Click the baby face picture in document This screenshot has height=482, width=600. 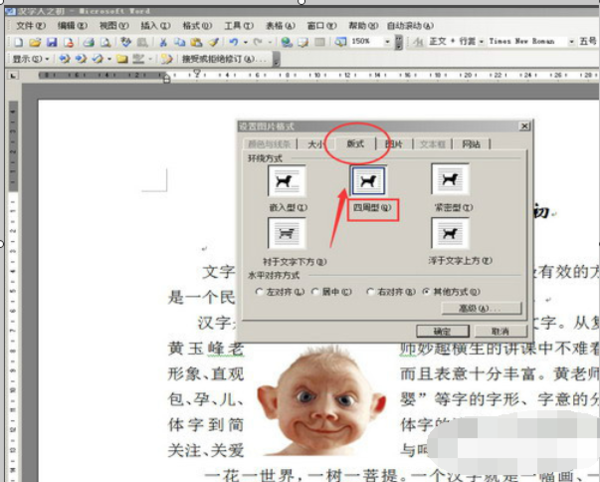pyautogui.click(x=321, y=400)
